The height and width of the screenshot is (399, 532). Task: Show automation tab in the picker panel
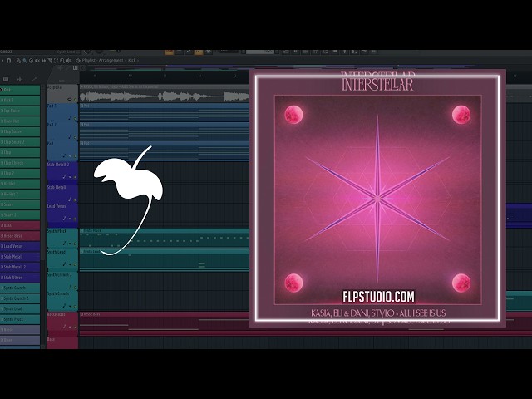33,80
